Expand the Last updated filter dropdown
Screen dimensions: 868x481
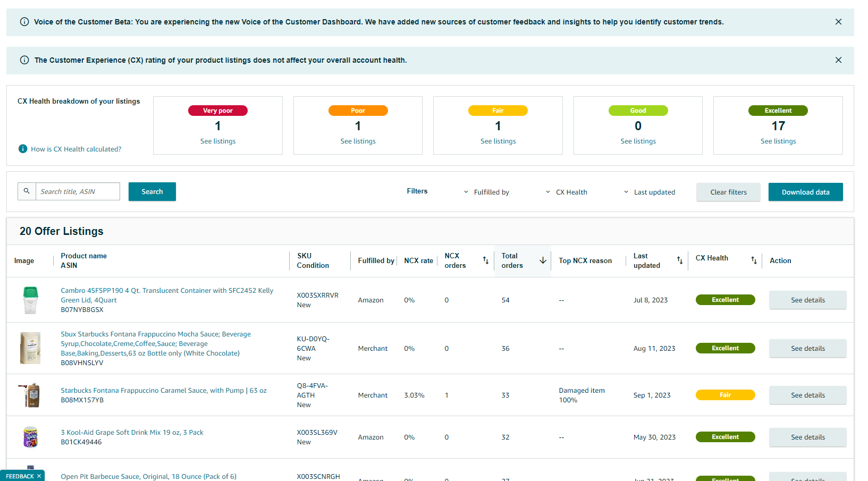pos(650,192)
